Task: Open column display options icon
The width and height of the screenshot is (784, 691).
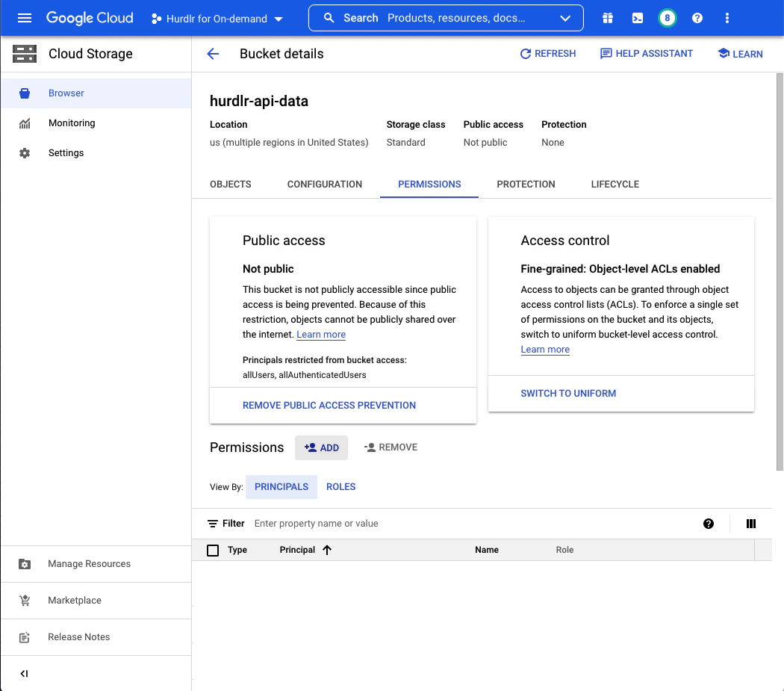Action: pyautogui.click(x=751, y=524)
